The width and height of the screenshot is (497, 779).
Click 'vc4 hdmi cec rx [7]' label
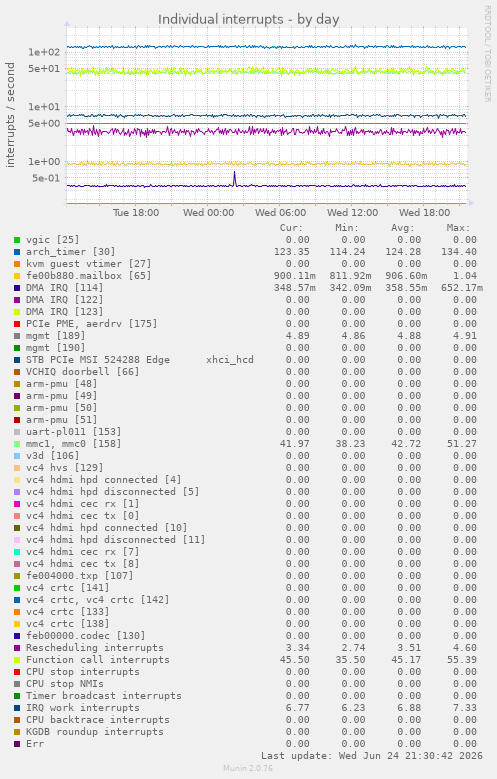[83, 551]
